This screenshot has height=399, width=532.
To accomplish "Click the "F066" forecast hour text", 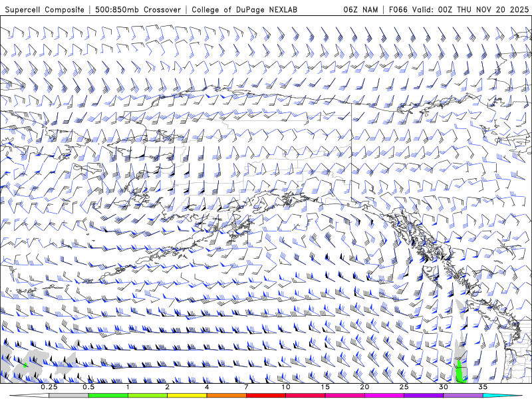I will tap(398, 9).
